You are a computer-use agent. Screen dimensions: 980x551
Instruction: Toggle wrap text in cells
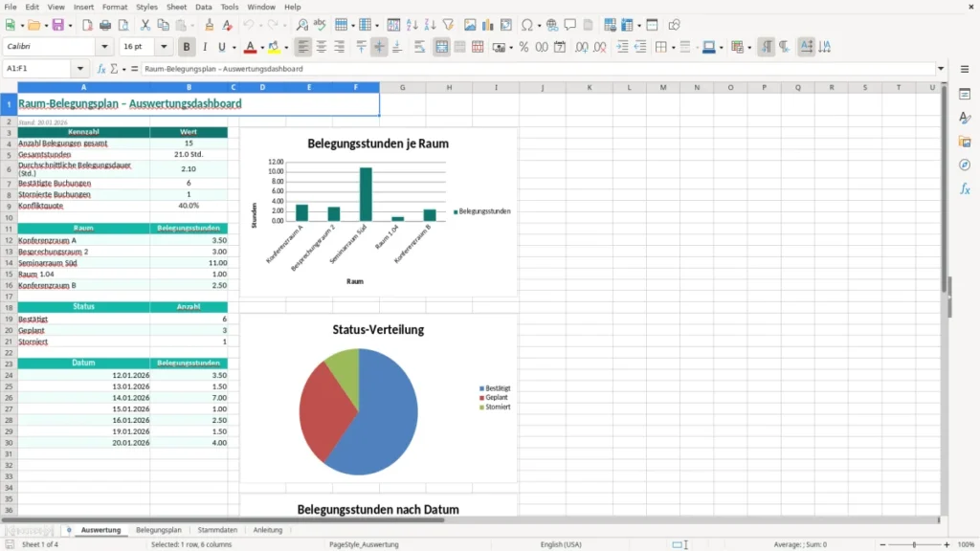(419, 47)
